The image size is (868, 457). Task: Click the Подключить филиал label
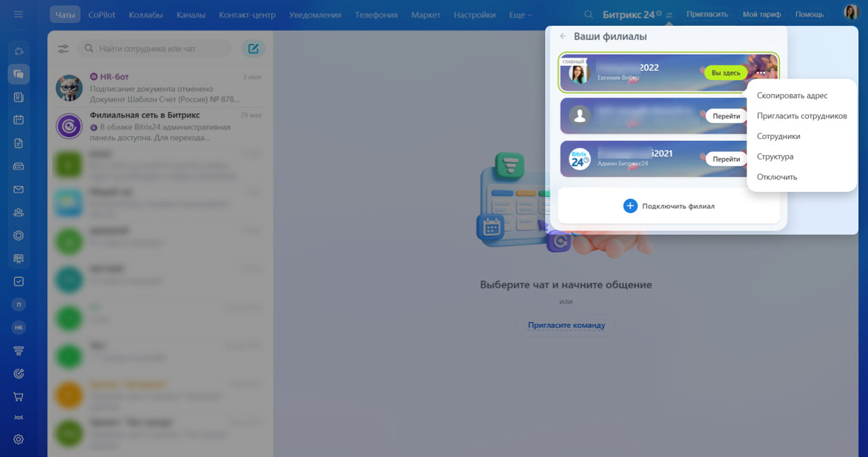[x=678, y=206]
